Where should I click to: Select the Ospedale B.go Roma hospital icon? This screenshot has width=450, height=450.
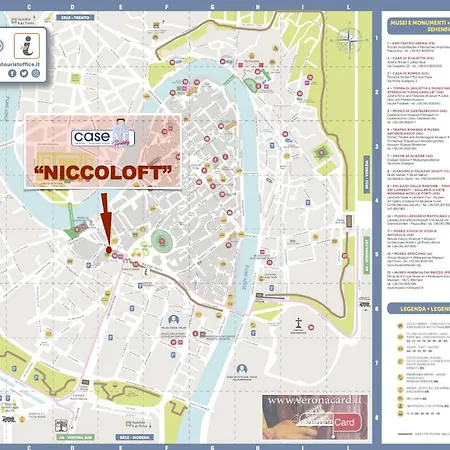[128, 424]
